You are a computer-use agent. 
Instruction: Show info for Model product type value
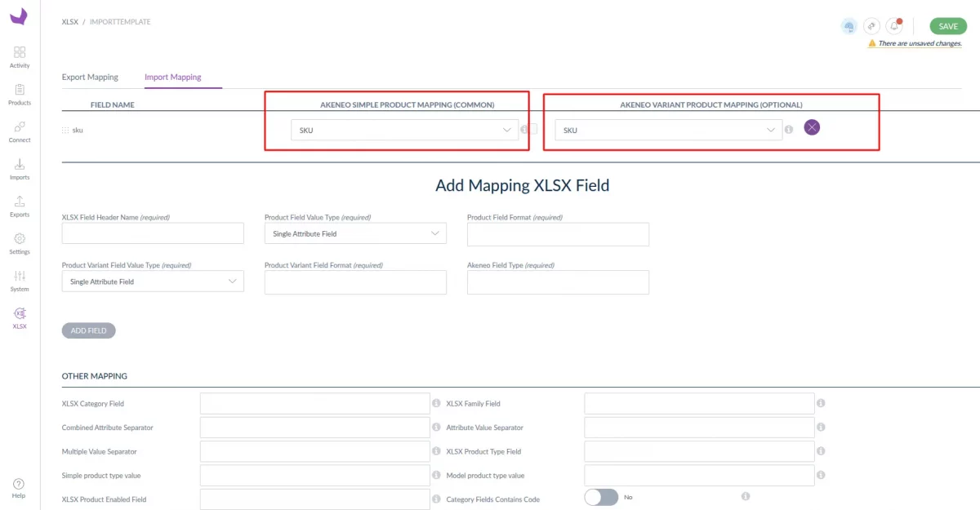[x=821, y=474]
